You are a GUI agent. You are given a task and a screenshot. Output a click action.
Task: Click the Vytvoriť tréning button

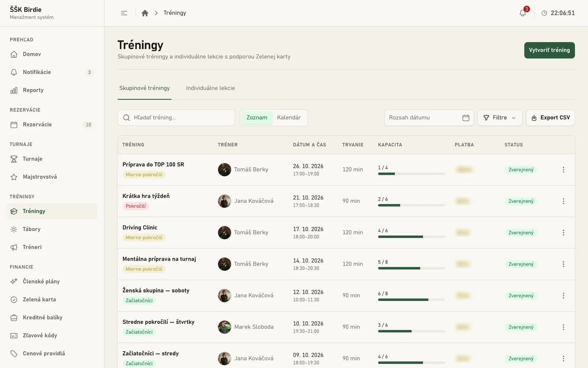pos(550,50)
